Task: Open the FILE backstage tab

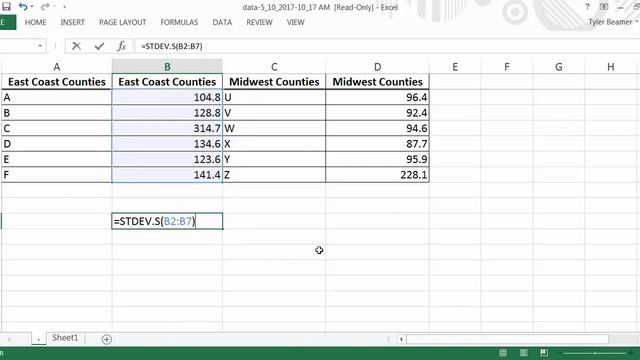Action: pos(7,22)
